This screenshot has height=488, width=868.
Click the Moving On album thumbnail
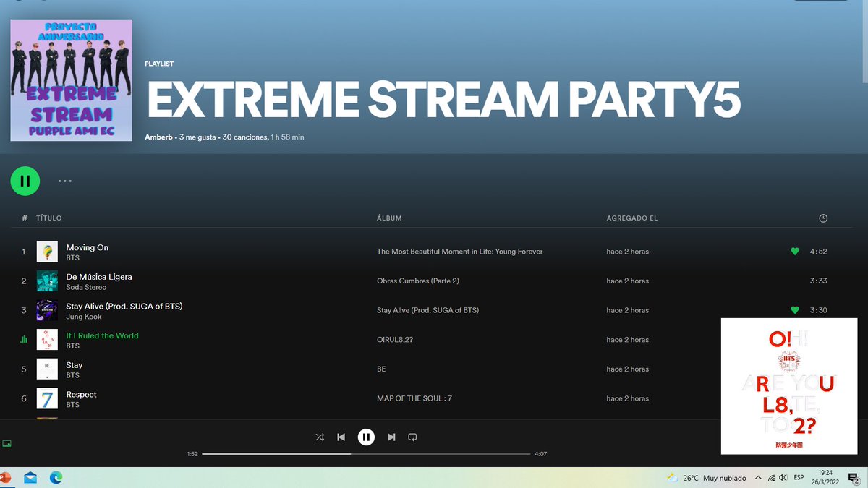[47, 252]
